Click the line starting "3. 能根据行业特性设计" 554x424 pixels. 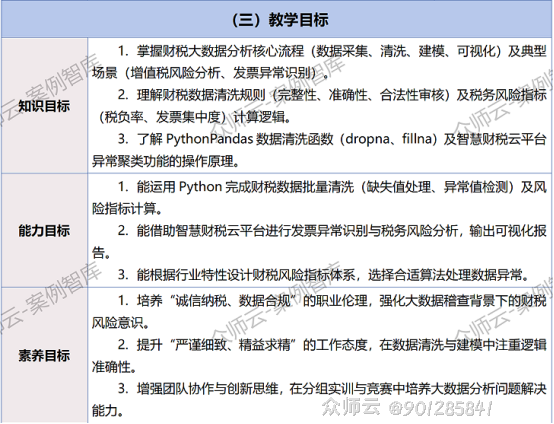point(323,275)
